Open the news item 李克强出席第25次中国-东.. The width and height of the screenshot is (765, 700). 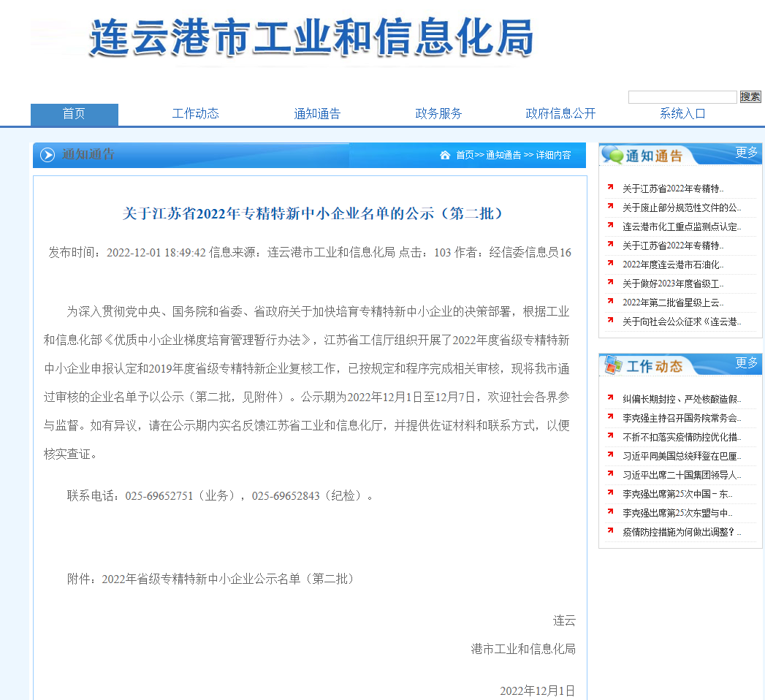click(x=677, y=494)
